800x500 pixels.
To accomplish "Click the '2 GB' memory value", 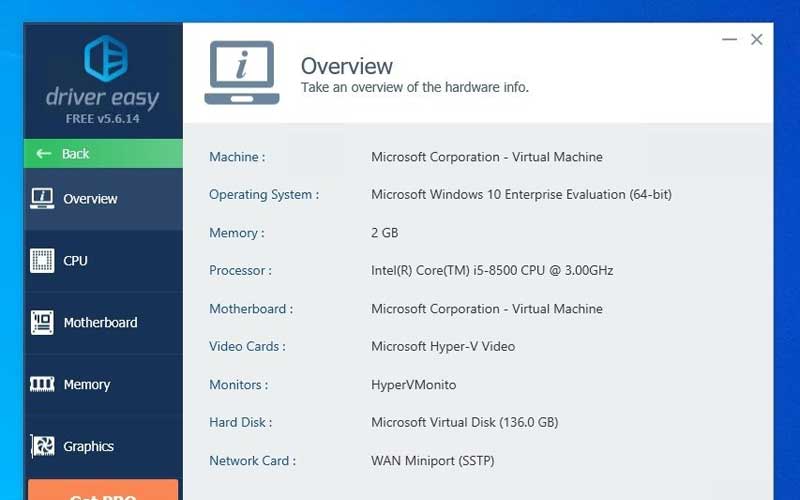I will (385, 233).
